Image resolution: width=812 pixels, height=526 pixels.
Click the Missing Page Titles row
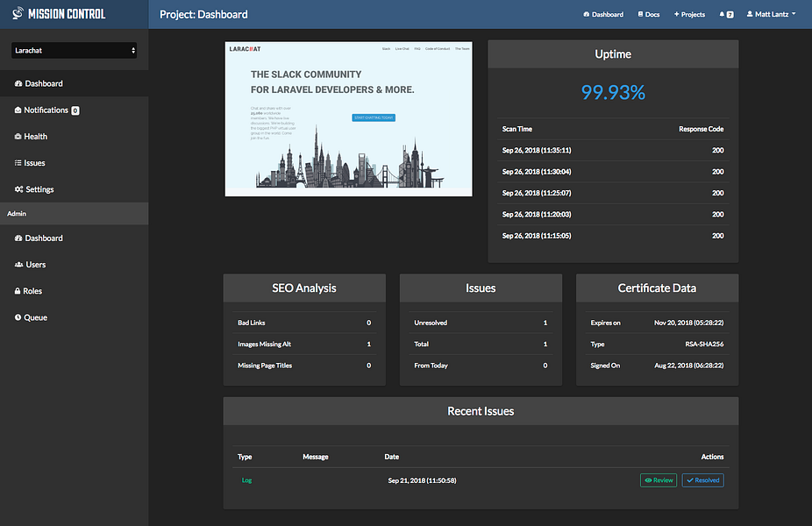(304, 365)
